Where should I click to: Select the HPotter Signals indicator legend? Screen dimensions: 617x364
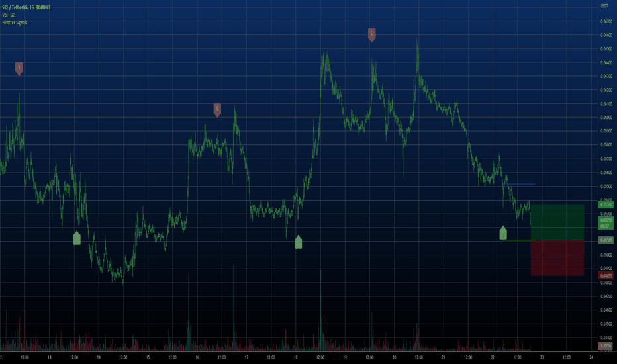coord(15,23)
